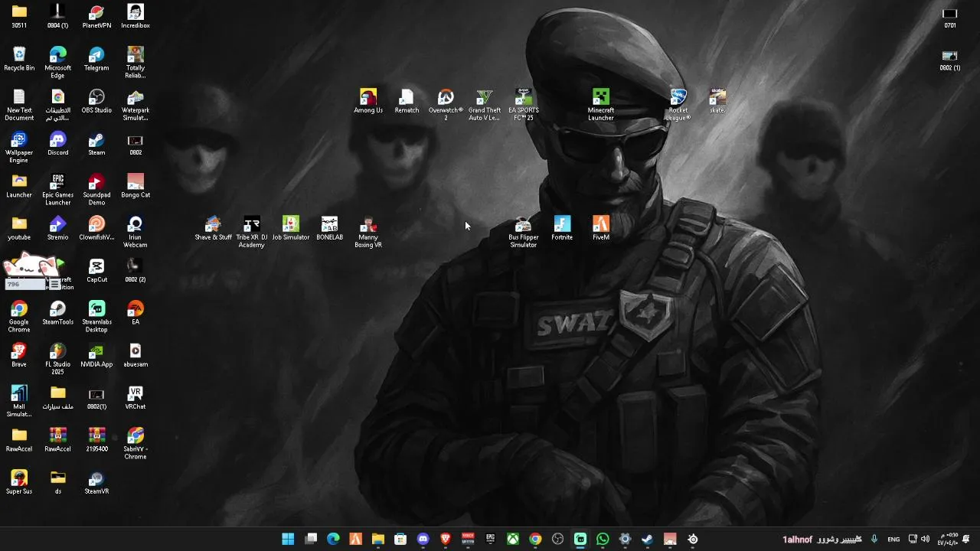The image size is (980, 551).
Task: Select the BONELAB game shortcut
Action: [x=329, y=228]
